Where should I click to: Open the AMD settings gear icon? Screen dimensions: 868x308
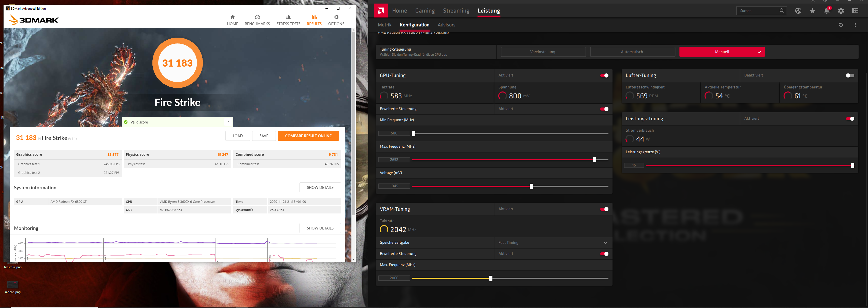(x=841, y=11)
